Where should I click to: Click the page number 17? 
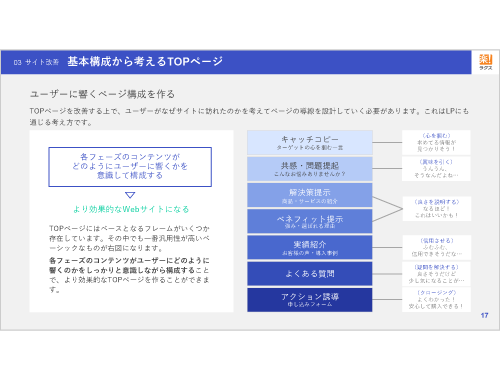[484, 315]
